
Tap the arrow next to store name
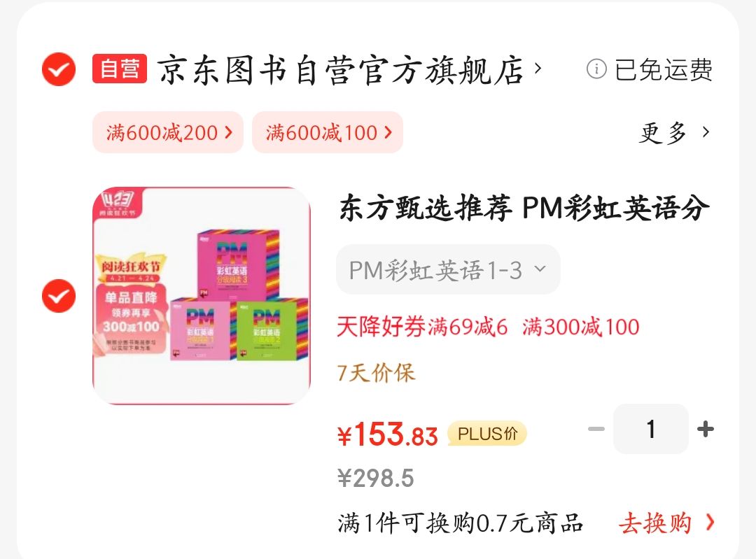(x=538, y=69)
